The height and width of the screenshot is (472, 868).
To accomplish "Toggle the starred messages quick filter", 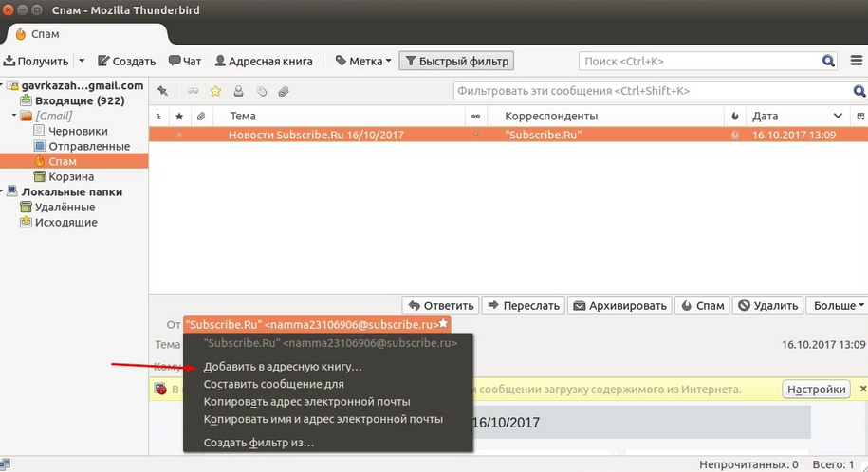I will 215,91.
